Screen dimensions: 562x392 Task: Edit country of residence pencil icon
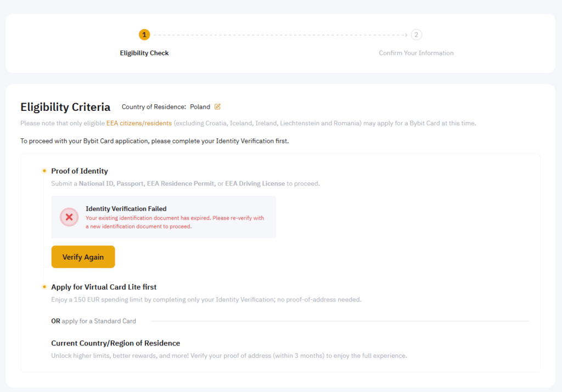point(217,107)
